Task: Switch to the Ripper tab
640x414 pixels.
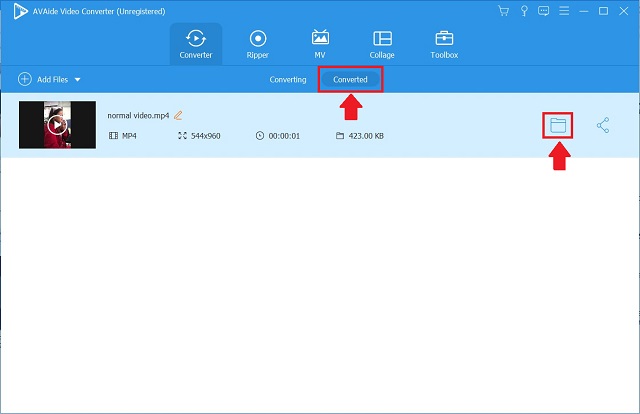Action: click(x=258, y=44)
